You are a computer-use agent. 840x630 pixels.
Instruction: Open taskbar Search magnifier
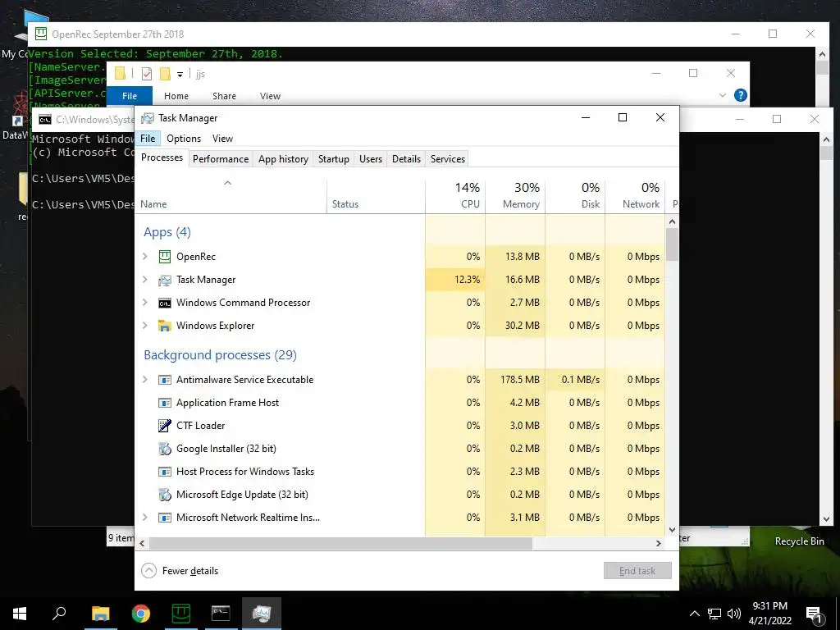59,614
